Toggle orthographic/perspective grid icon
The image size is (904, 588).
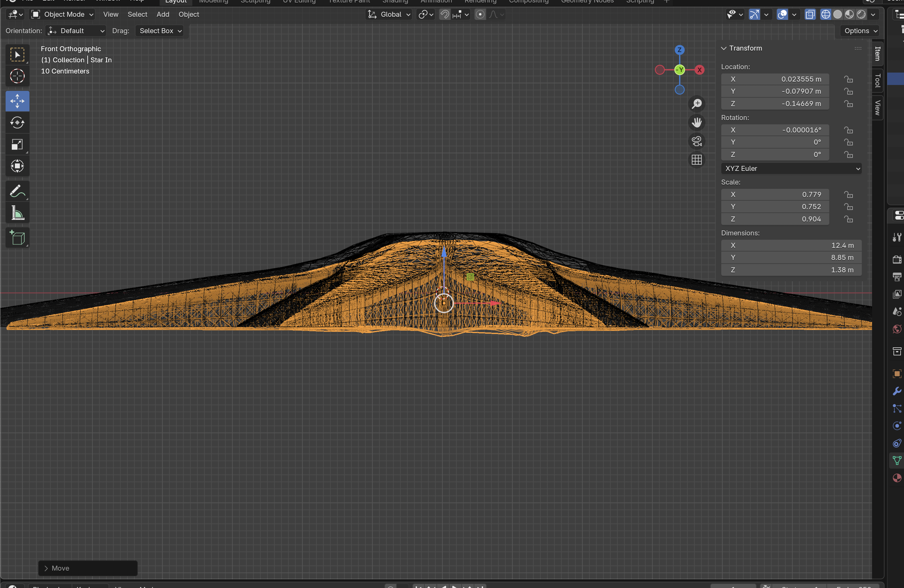696,160
